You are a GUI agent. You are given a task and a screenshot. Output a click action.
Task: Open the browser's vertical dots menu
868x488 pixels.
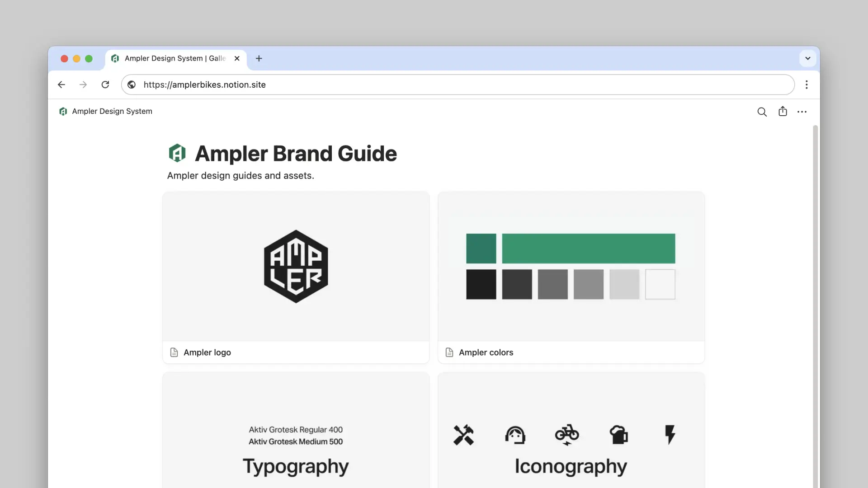click(x=807, y=84)
